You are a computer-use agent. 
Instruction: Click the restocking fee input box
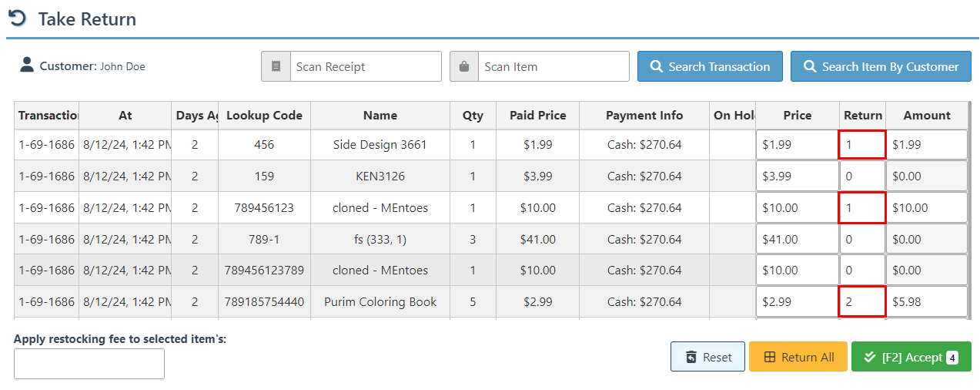pyautogui.click(x=89, y=364)
